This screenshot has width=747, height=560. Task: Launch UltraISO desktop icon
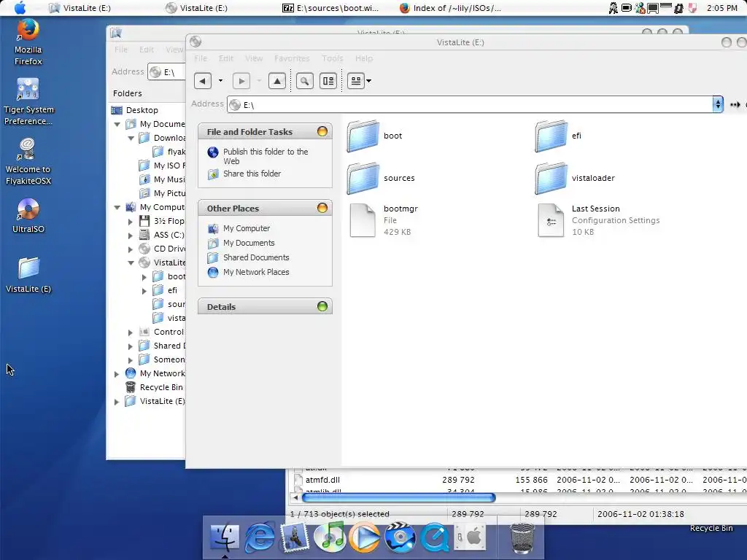(x=28, y=216)
